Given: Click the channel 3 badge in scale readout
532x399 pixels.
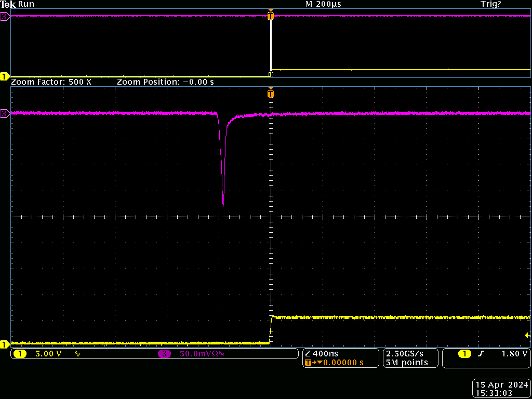Looking at the screenshot, I should pyautogui.click(x=164, y=354).
